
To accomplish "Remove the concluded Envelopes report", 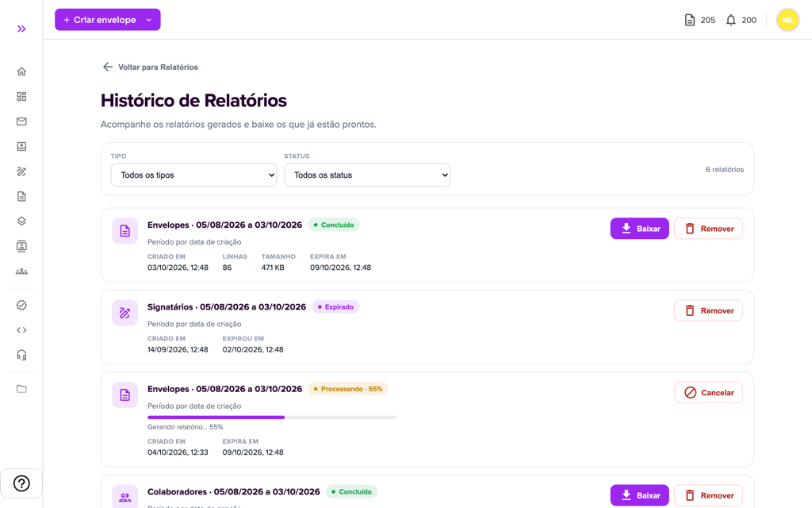I will click(x=708, y=229).
